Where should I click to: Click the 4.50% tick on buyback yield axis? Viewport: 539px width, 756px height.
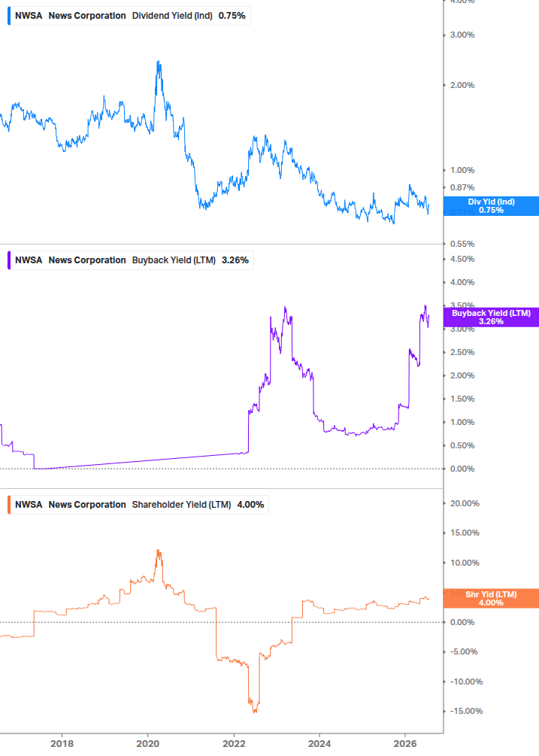click(x=462, y=259)
